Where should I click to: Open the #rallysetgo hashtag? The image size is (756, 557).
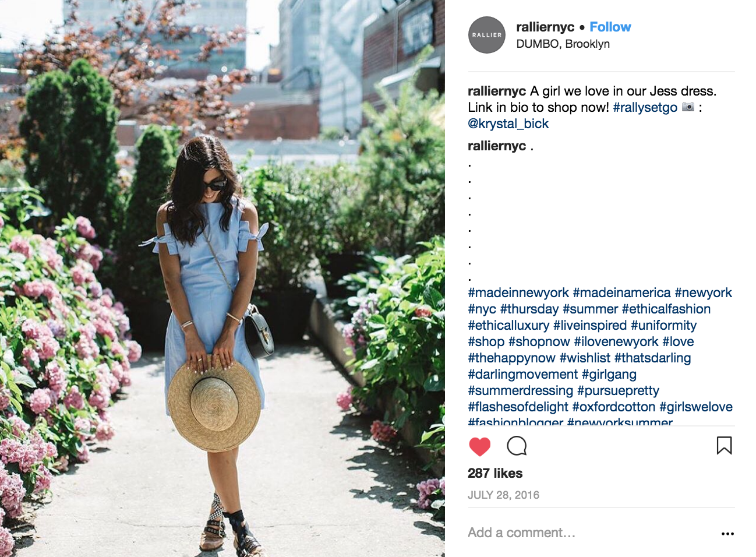pos(645,107)
